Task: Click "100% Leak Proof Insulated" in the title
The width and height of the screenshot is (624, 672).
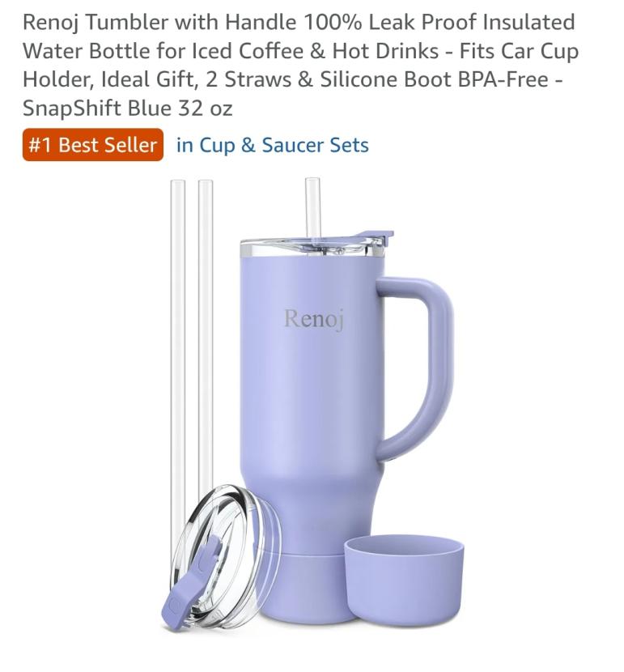Action: pos(439,23)
